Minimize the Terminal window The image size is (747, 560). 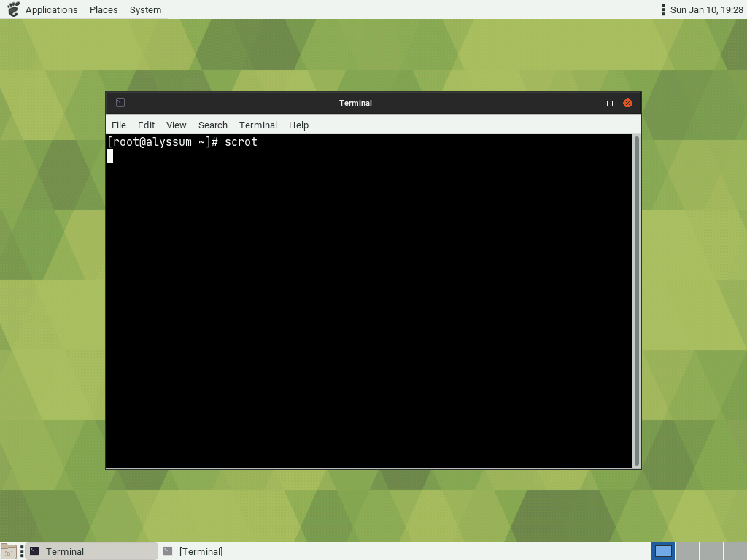coord(592,104)
